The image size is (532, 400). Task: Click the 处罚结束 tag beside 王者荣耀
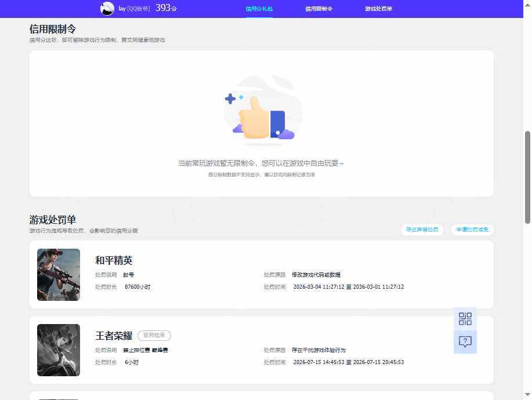(x=154, y=335)
